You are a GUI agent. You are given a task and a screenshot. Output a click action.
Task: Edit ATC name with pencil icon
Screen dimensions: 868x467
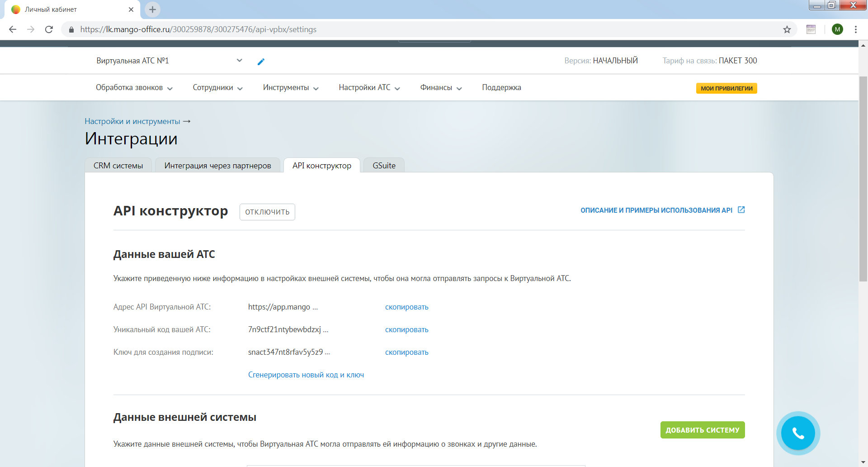click(261, 62)
